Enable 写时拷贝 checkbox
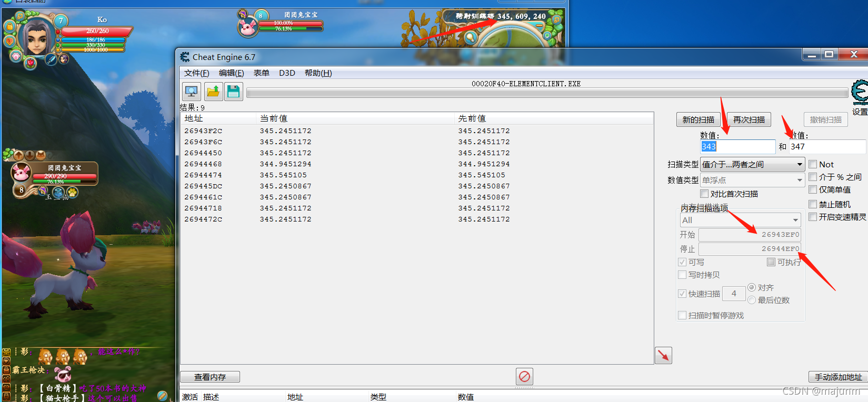 682,275
